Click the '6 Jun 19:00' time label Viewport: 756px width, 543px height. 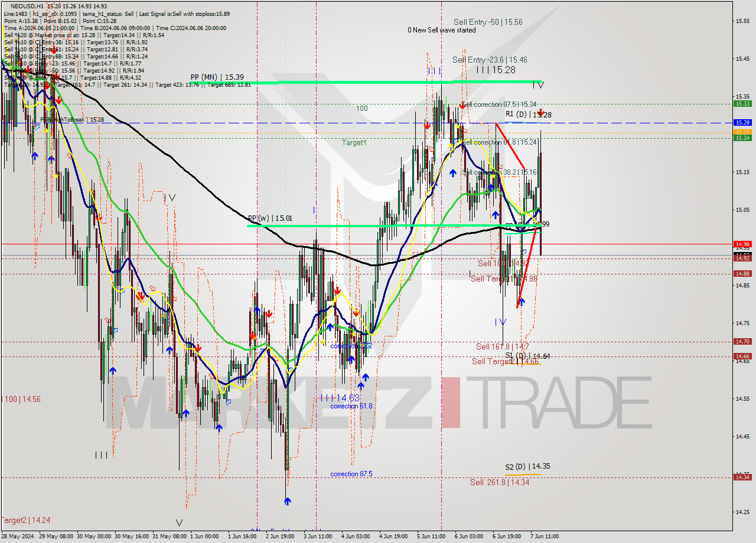tap(507, 537)
